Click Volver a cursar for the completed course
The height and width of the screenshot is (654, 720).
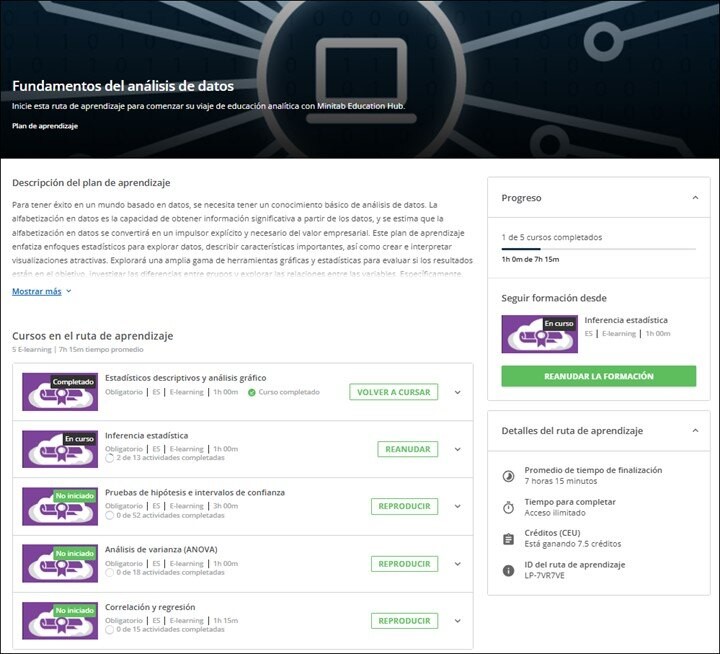(x=393, y=392)
